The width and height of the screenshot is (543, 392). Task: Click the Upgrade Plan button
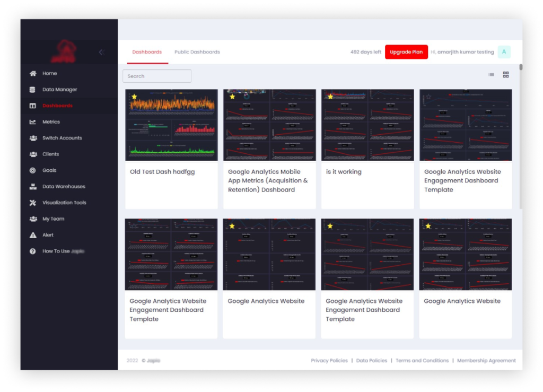click(x=406, y=51)
